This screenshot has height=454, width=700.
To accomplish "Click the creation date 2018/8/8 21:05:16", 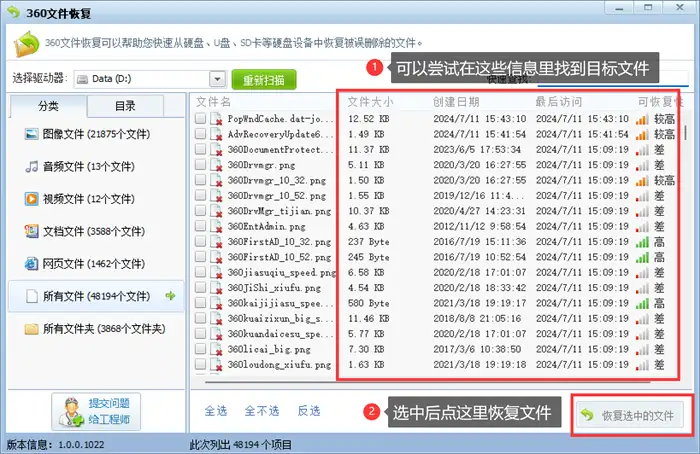I will 477,319.
